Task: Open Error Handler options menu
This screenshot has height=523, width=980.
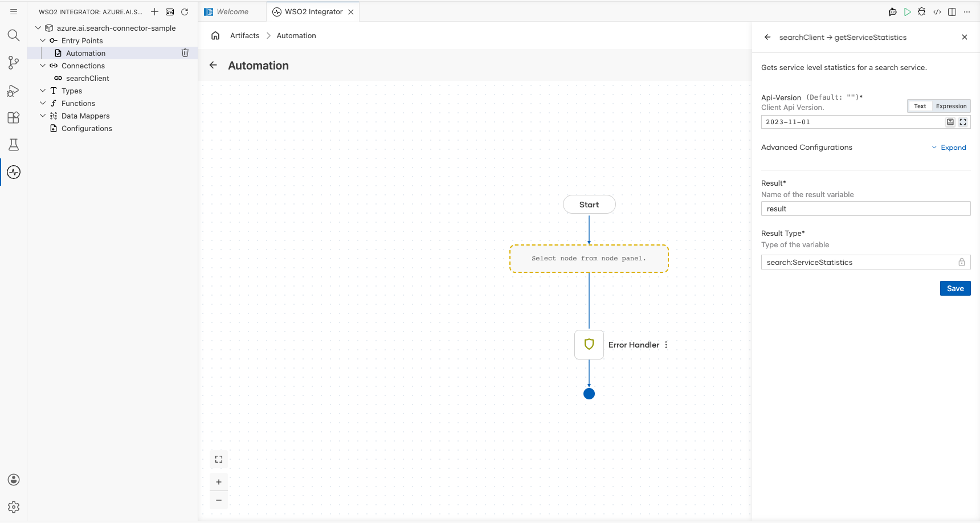Action: click(x=666, y=345)
